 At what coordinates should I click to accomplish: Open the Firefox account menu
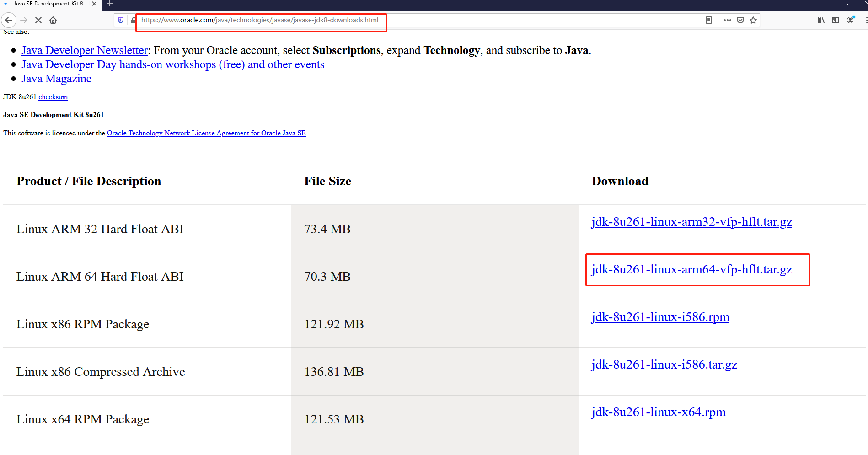tap(851, 20)
